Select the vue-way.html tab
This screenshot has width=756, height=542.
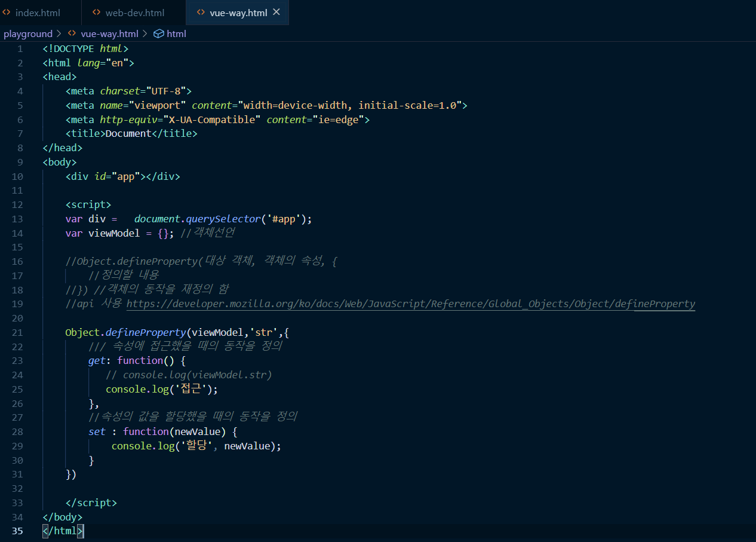pyautogui.click(x=238, y=13)
